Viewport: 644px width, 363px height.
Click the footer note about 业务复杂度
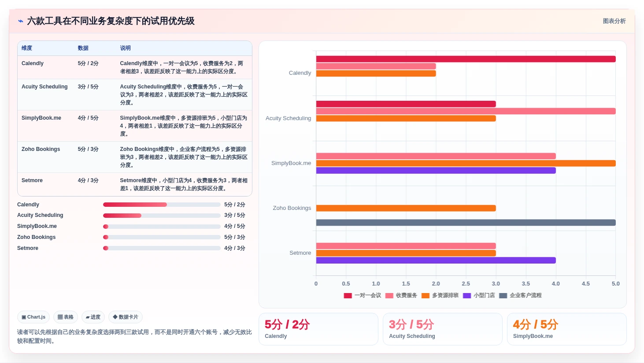134,337
